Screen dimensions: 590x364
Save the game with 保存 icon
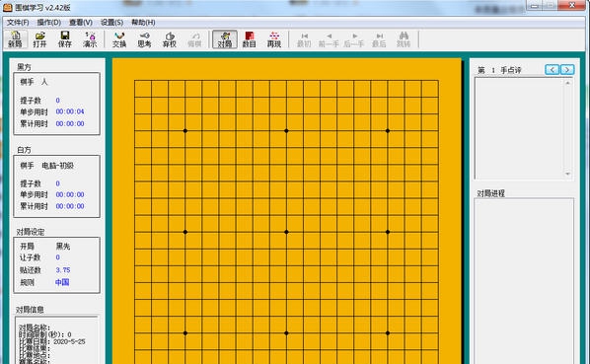(x=65, y=39)
